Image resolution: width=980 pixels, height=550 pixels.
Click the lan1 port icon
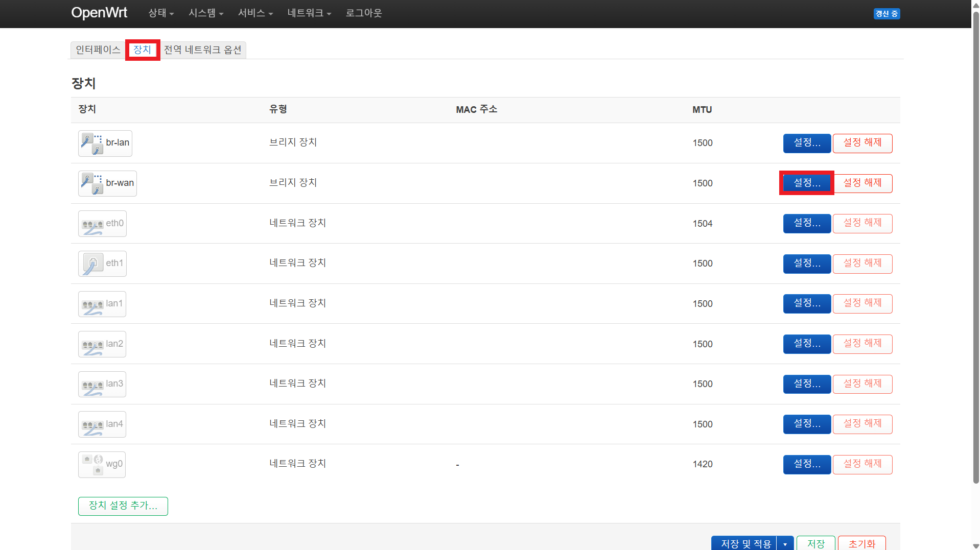click(92, 304)
